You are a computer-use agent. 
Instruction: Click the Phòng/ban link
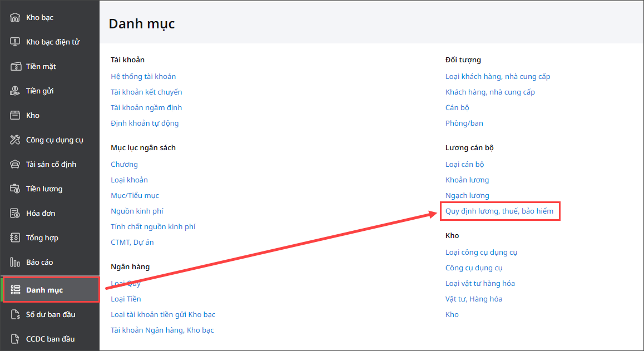pos(464,123)
